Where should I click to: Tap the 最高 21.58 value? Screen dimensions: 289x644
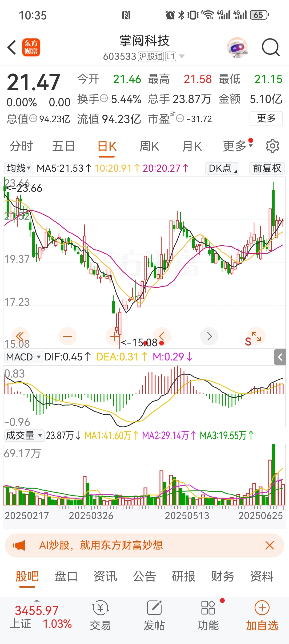tap(198, 79)
